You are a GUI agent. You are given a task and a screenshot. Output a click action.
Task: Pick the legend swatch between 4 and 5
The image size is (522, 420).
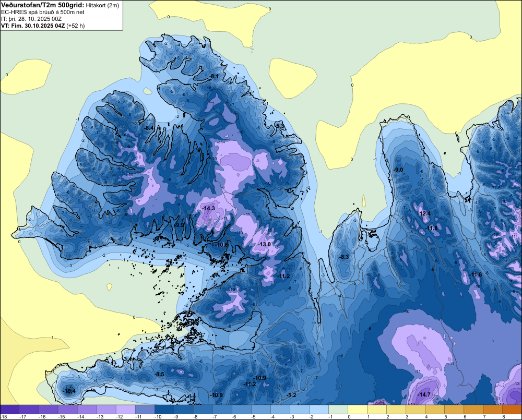coord(434,410)
